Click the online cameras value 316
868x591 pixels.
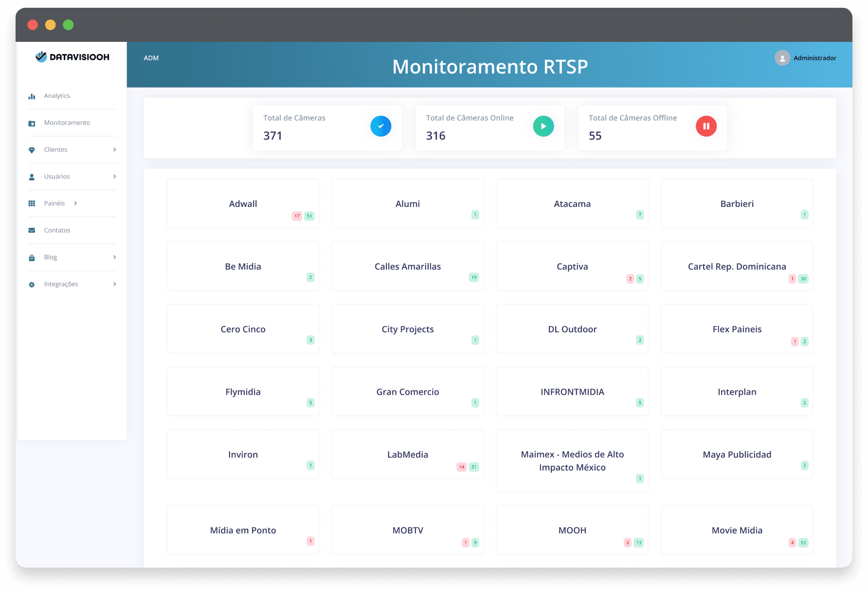point(435,136)
